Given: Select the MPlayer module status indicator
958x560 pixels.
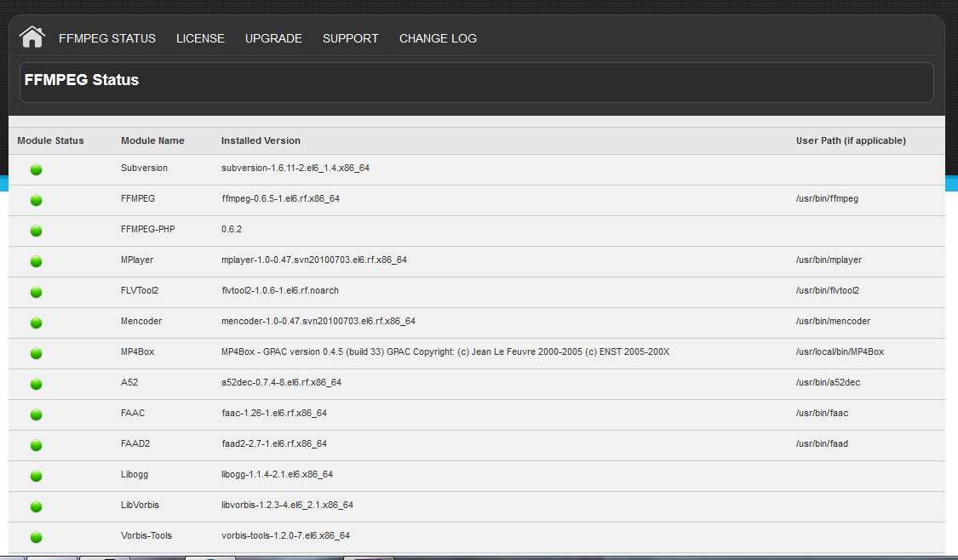Looking at the screenshot, I should coord(37,261).
